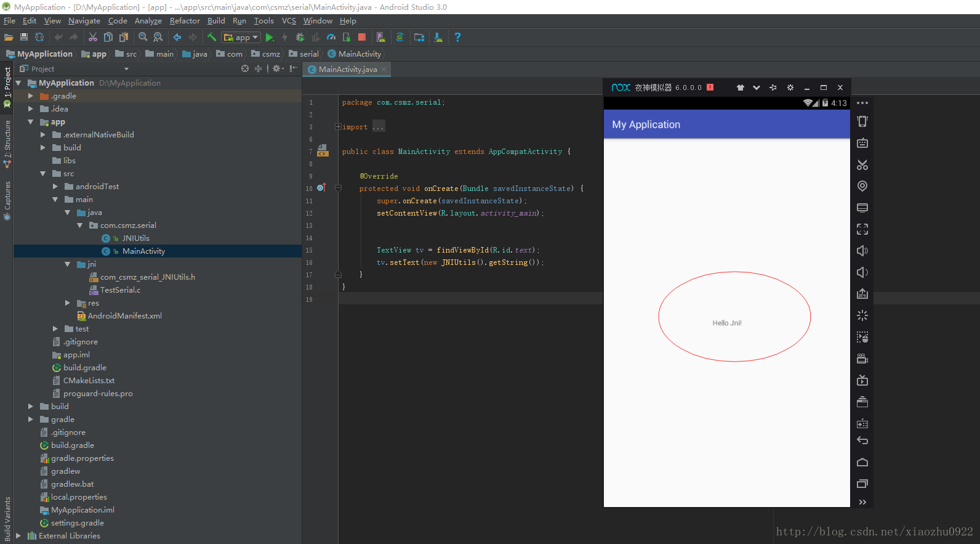Open the AVD Manager icon
Image resolution: width=980 pixels, height=544 pixels.
point(380,38)
